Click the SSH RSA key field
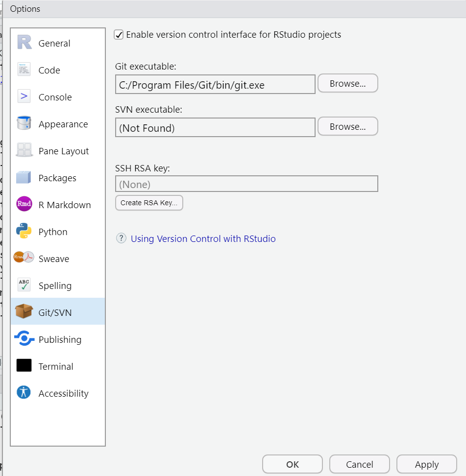This screenshot has height=476, width=466. click(x=246, y=184)
